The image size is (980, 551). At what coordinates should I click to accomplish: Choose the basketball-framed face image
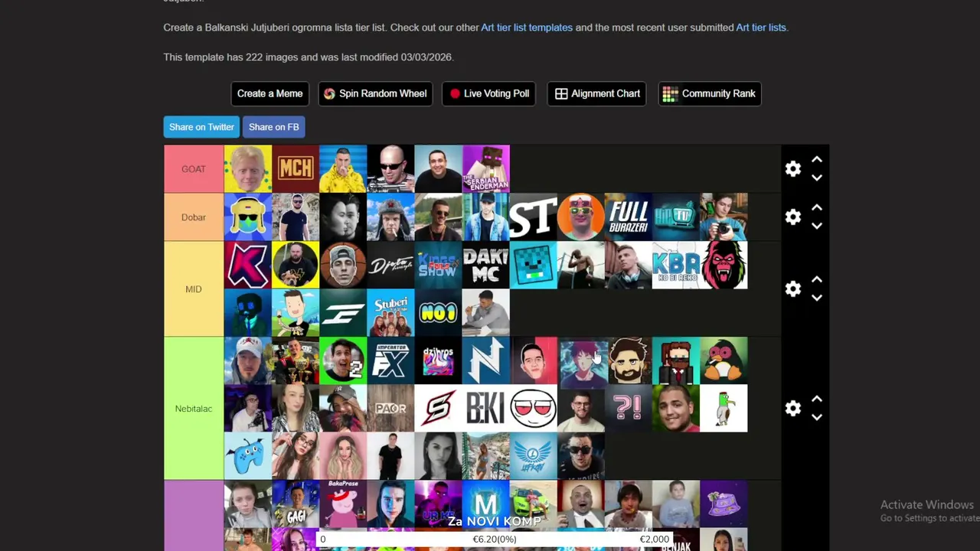pos(343,266)
